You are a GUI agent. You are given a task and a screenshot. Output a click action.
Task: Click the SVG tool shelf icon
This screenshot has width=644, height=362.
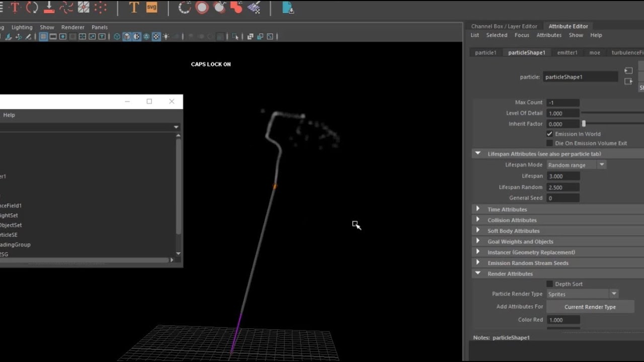151,8
